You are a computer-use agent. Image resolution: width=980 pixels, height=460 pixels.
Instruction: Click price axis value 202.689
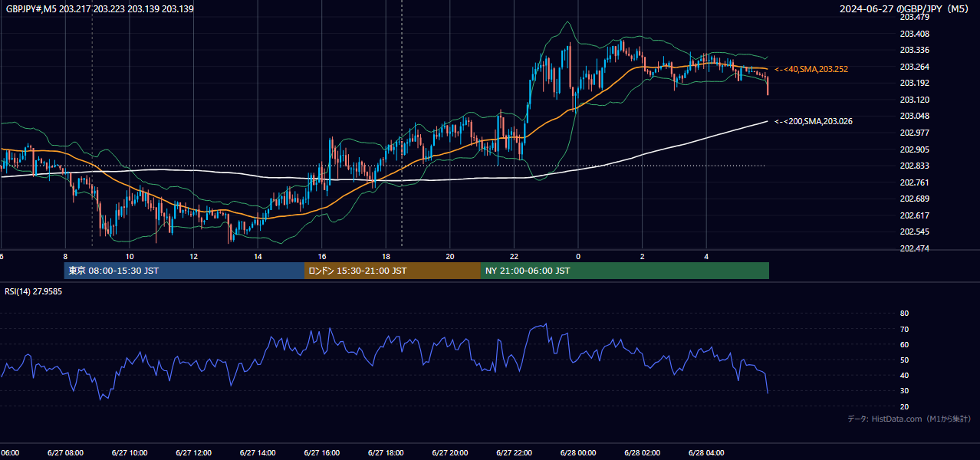pos(915,199)
